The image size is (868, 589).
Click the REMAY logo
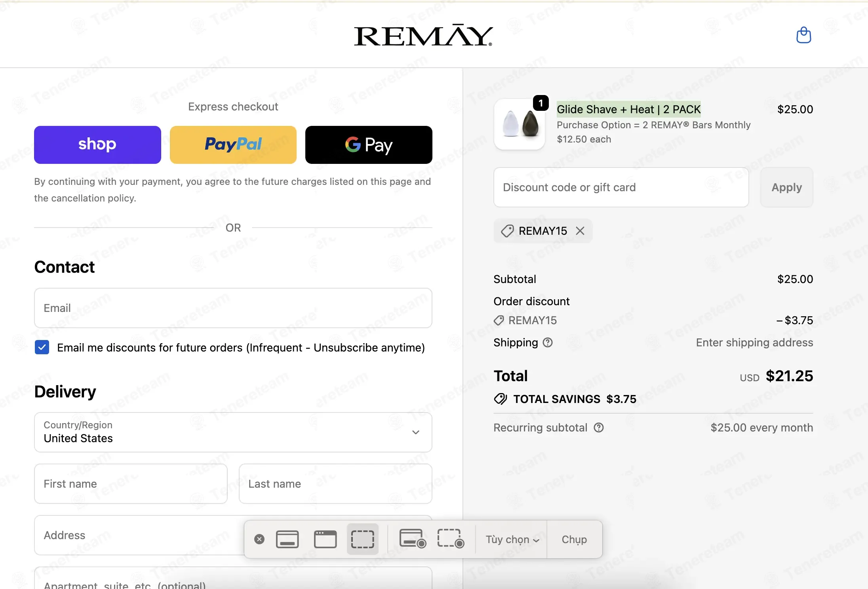click(423, 36)
